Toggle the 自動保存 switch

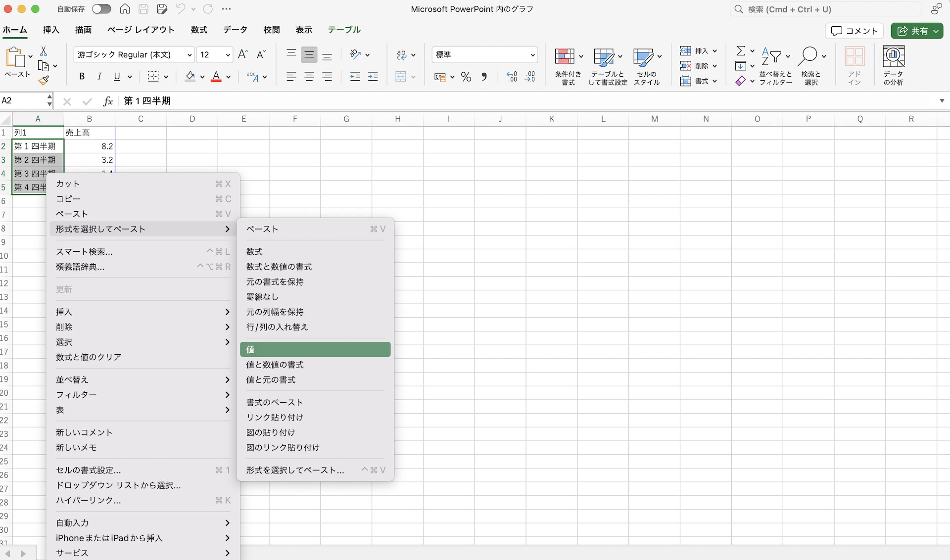click(x=101, y=9)
